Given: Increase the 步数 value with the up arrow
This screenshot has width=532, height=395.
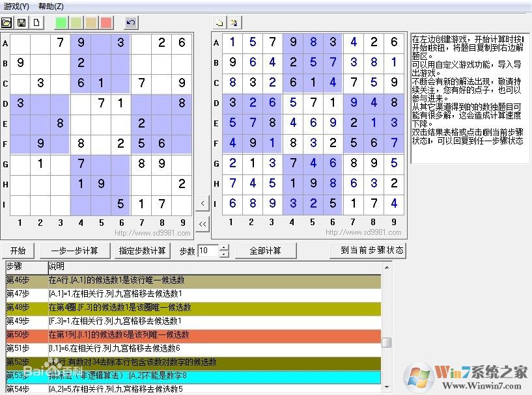Looking at the screenshot, I should coord(223,247).
